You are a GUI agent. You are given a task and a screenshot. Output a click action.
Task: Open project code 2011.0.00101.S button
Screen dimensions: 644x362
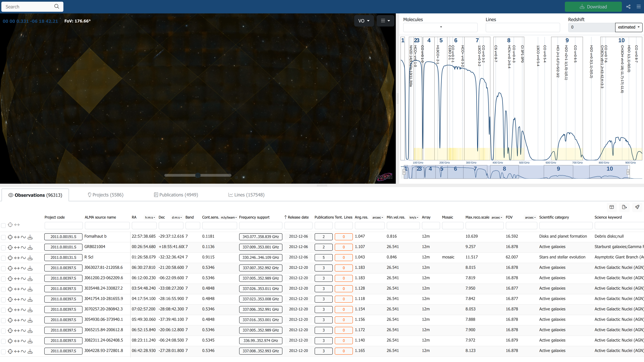point(63,247)
